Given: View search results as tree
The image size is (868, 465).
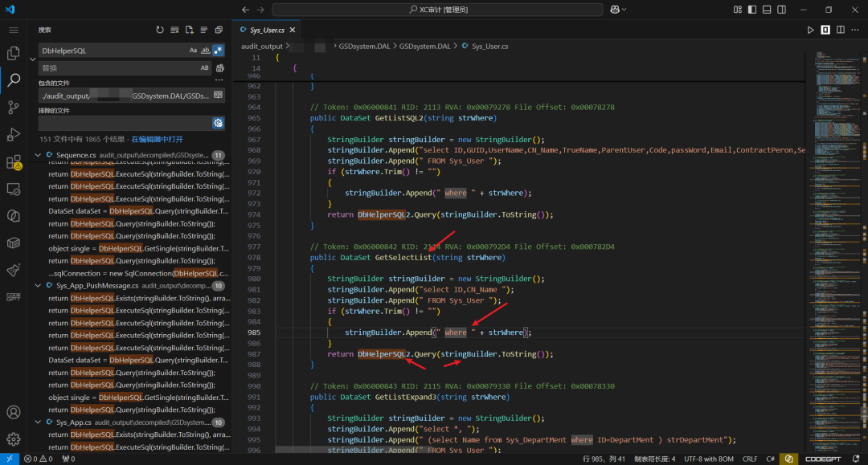Looking at the screenshot, I should 203,30.
